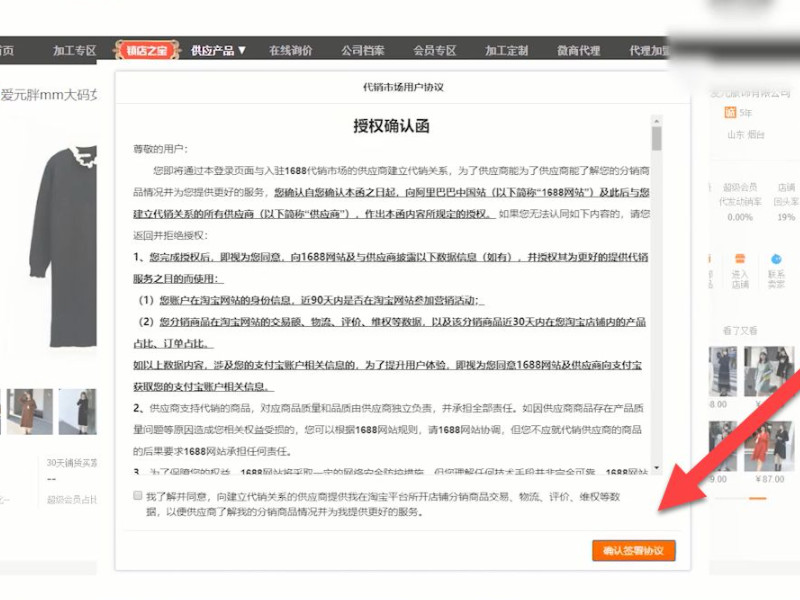Select the orange store icon above 进入店铺
This screenshot has height=600, width=800.
[740, 258]
